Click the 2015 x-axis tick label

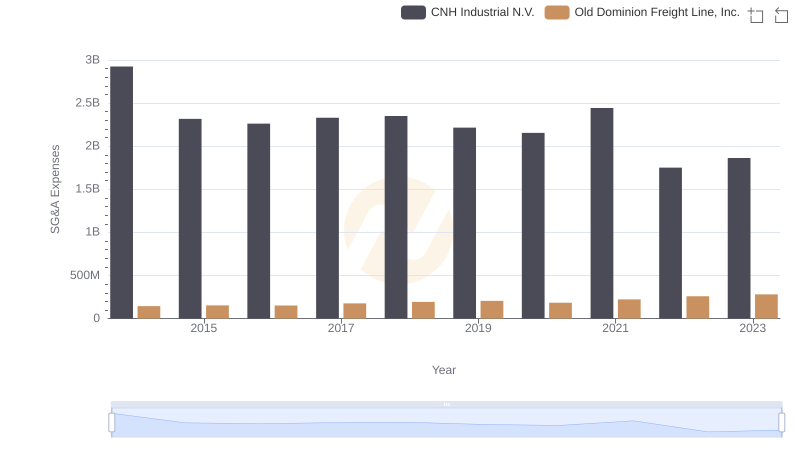(203, 328)
